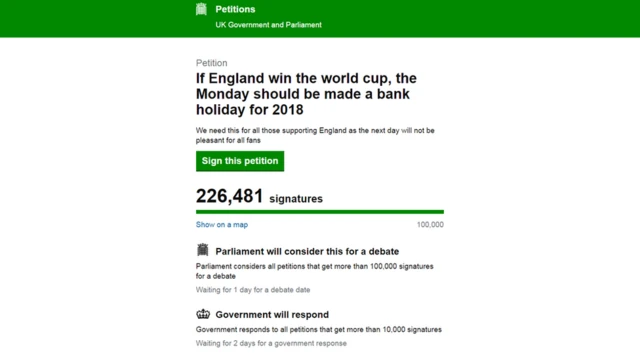The height and width of the screenshot is (360, 640).
Task: Click the petition title about the bank holiday
Action: point(306,94)
